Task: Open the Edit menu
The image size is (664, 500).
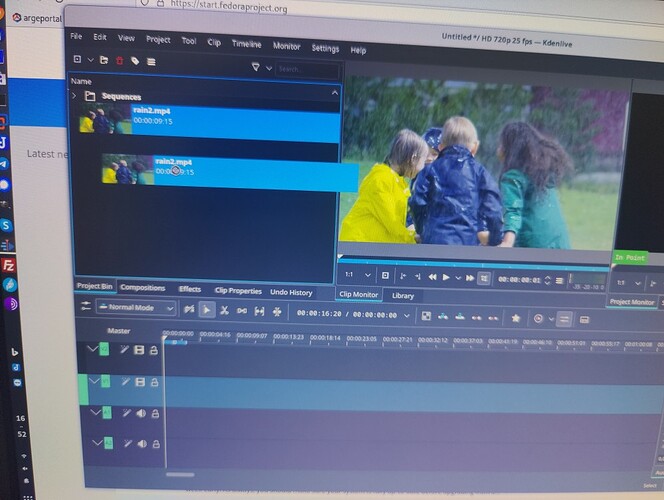Action: (x=100, y=37)
